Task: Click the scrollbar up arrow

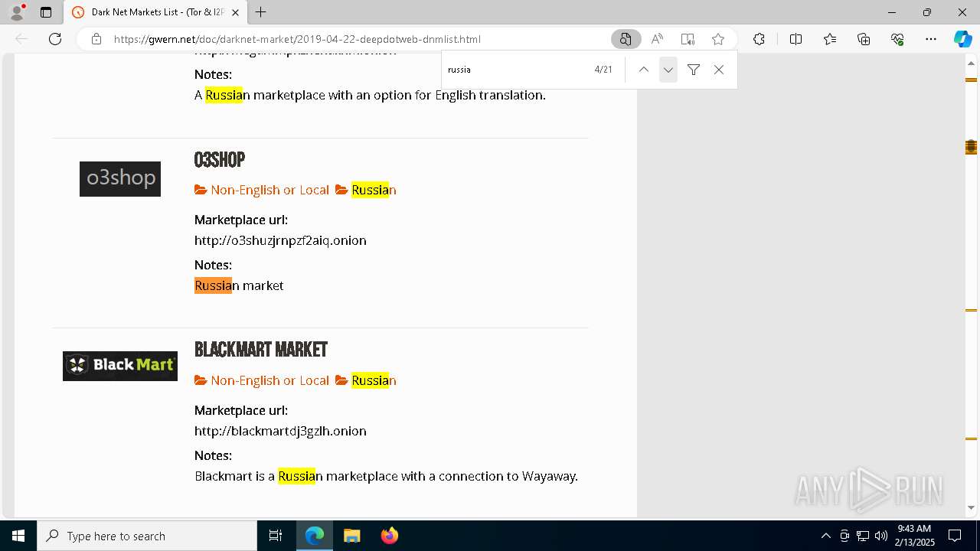Action: click(x=971, y=63)
